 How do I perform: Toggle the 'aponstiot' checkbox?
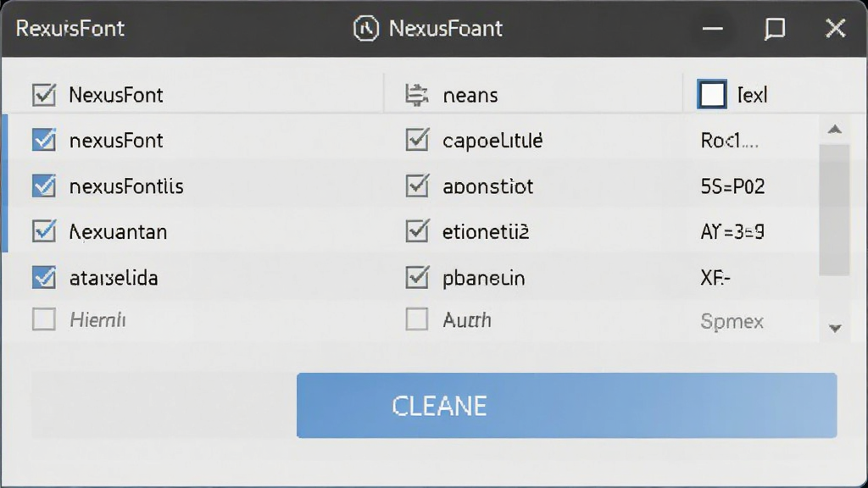pos(417,186)
